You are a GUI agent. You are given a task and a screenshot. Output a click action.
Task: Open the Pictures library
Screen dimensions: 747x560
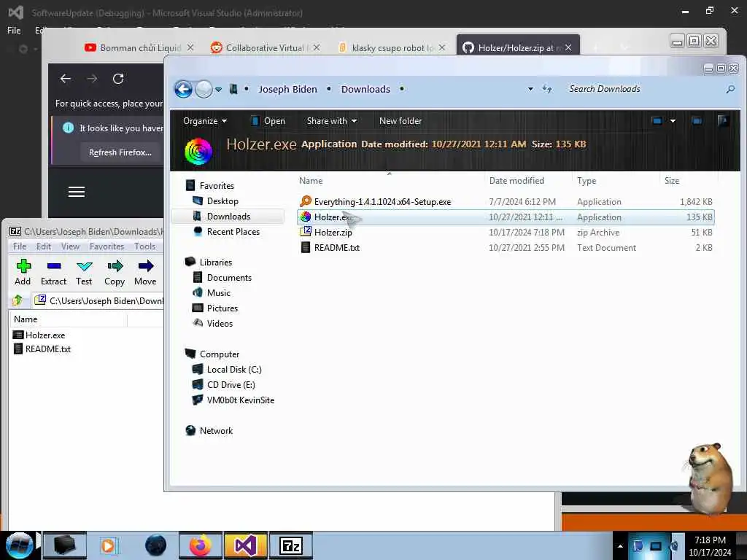click(x=222, y=308)
